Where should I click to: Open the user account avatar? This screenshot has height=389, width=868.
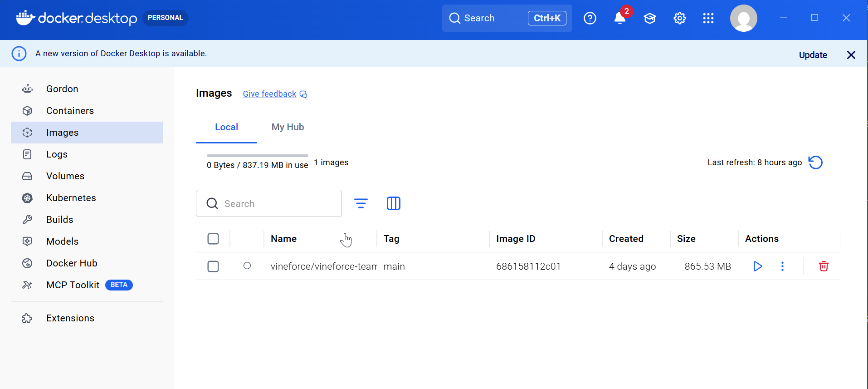pos(743,18)
